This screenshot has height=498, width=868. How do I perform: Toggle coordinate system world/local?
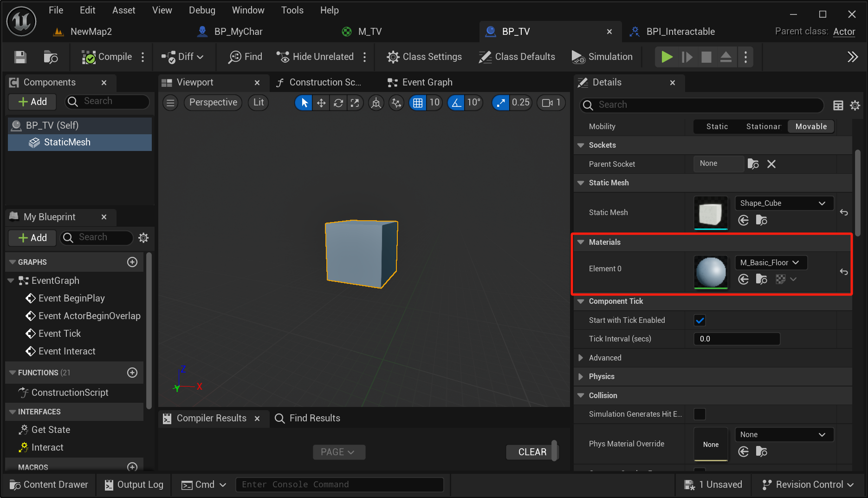pyautogui.click(x=376, y=103)
